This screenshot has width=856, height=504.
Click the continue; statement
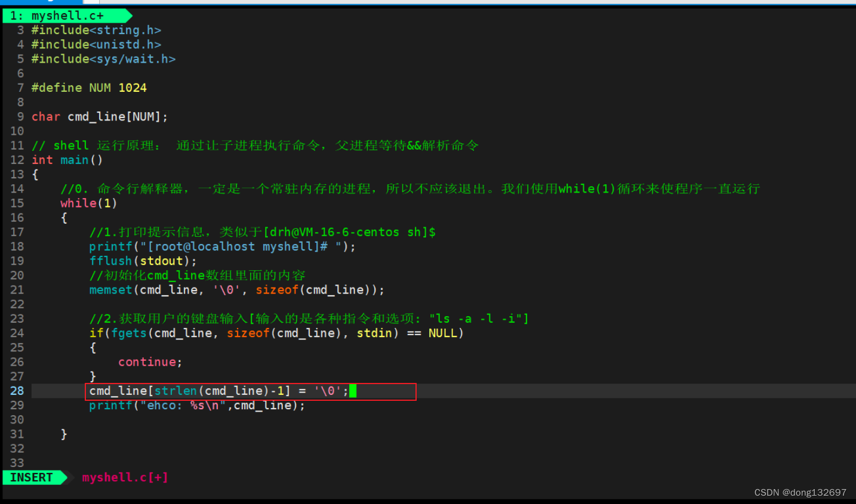[x=150, y=362]
